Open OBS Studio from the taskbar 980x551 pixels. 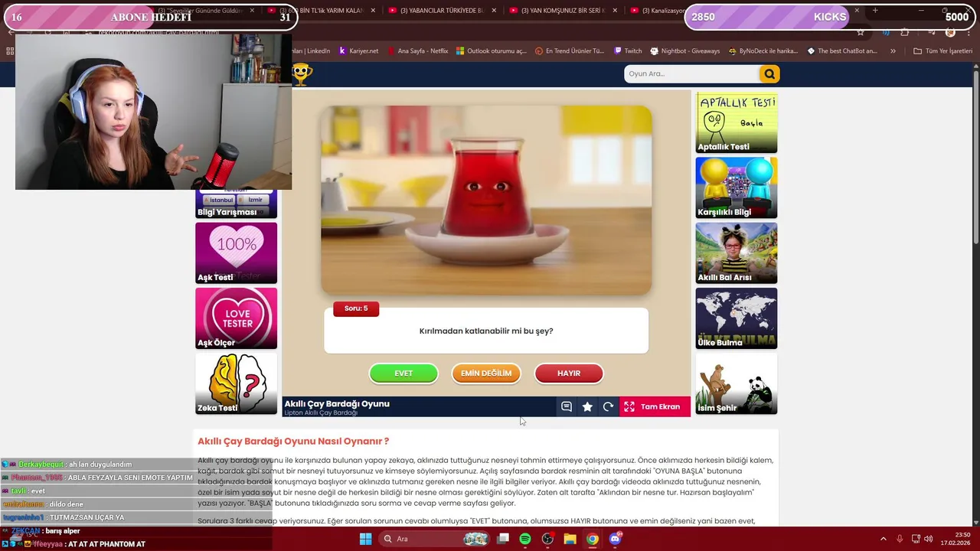(547, 539)
